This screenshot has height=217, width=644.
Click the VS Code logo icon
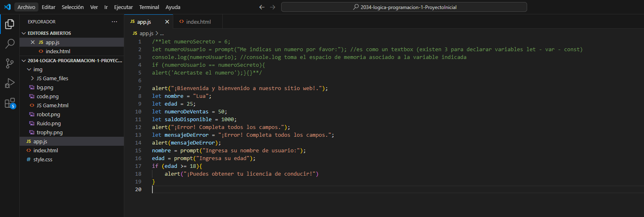pos(7,7)
